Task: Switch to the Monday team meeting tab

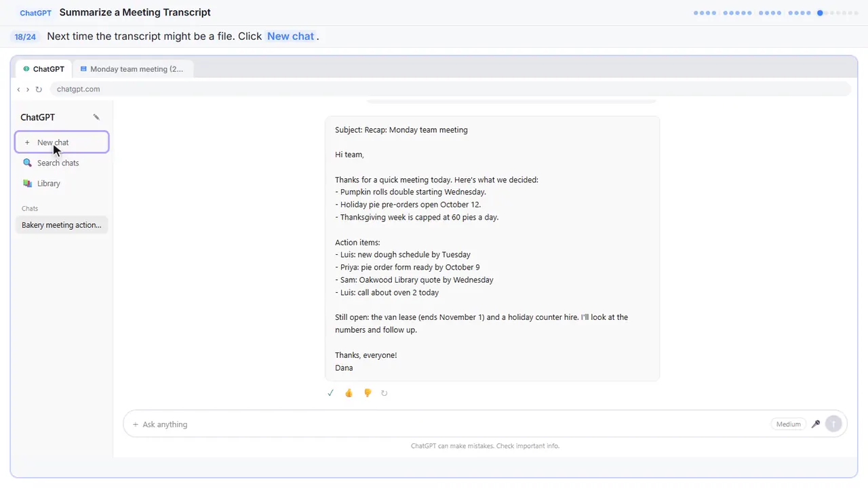Action: pos(132,68)
